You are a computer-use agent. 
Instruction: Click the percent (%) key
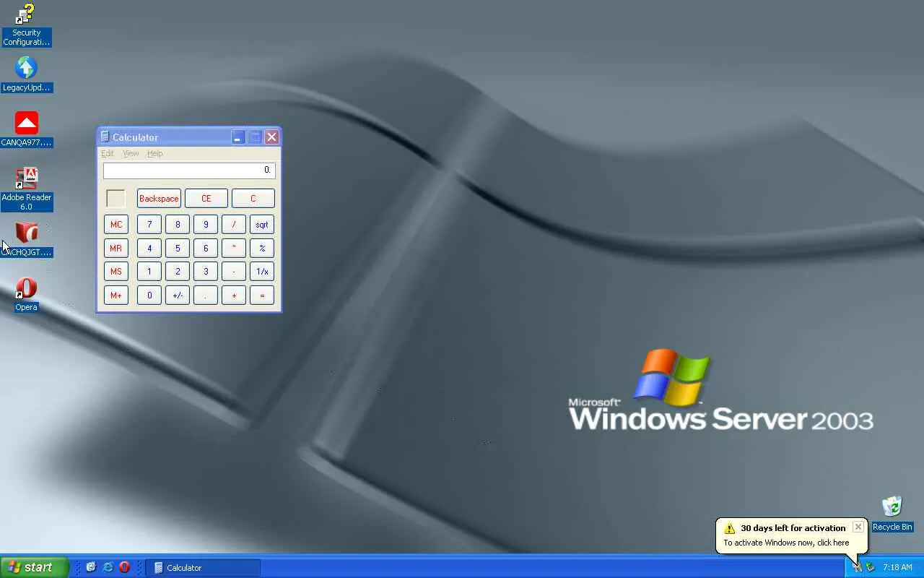tap(262, 249)
